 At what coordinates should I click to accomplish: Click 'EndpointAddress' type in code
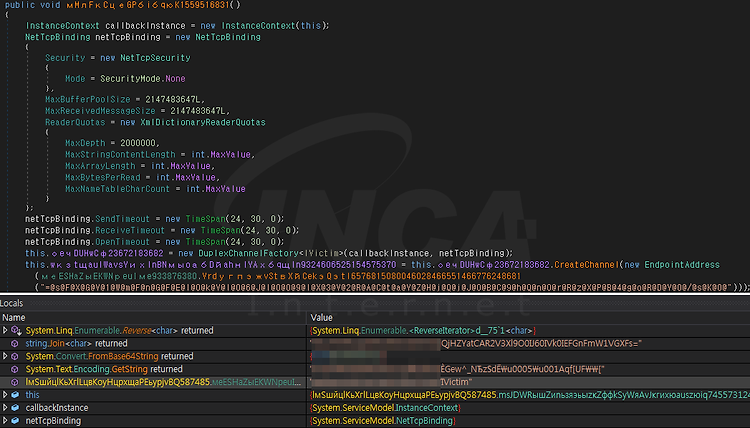click(682, 265)
